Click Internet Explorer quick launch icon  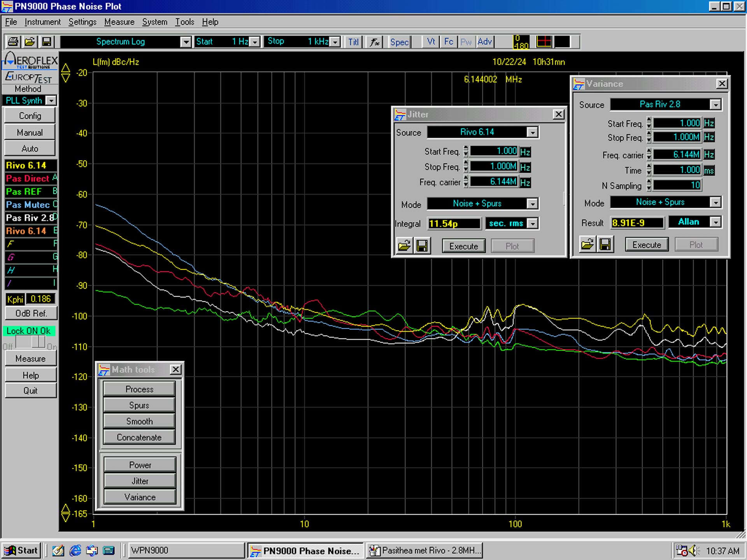click(75, 550)
